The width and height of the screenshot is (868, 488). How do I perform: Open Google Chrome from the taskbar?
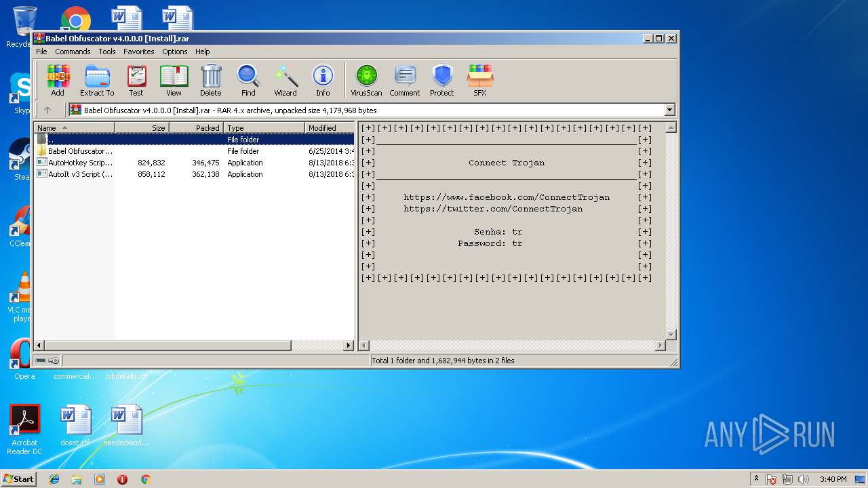pyautogui.click(x=145, y=479)
